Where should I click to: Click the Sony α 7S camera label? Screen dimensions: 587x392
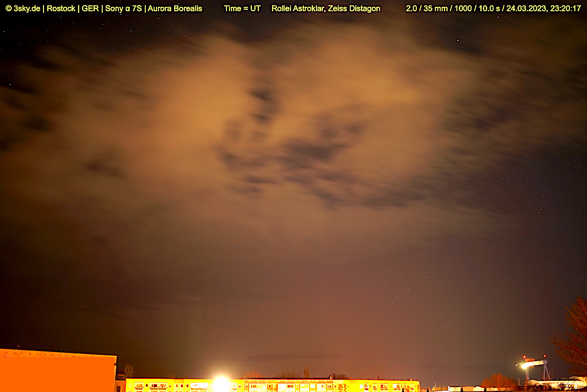pos(122,9)
